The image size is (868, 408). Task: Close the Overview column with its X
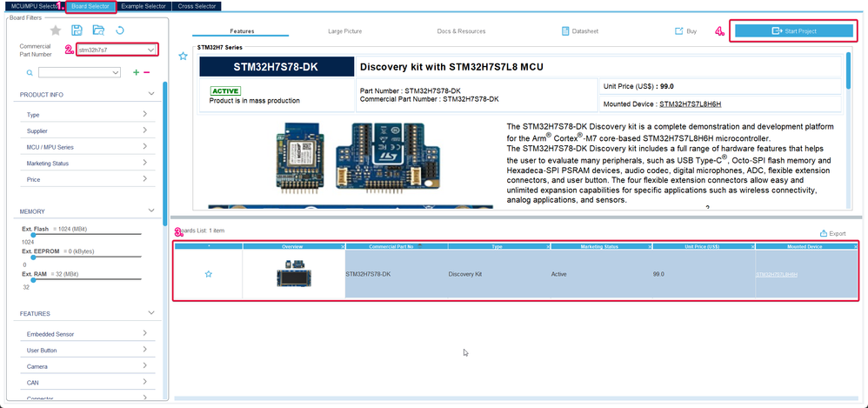tap(343, 246)
